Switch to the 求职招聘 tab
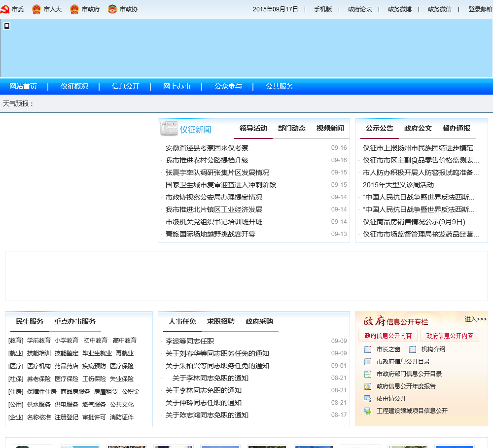 [221, 321]
